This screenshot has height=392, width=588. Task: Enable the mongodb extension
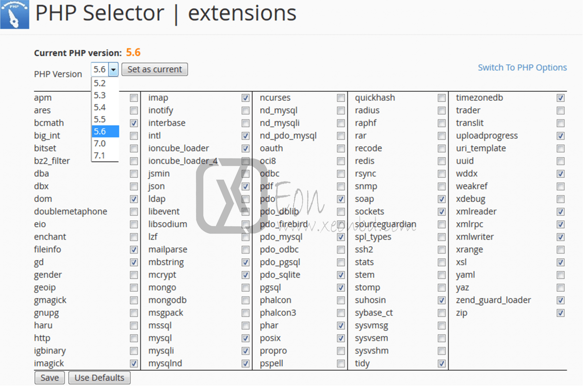[x=245, y=300]
